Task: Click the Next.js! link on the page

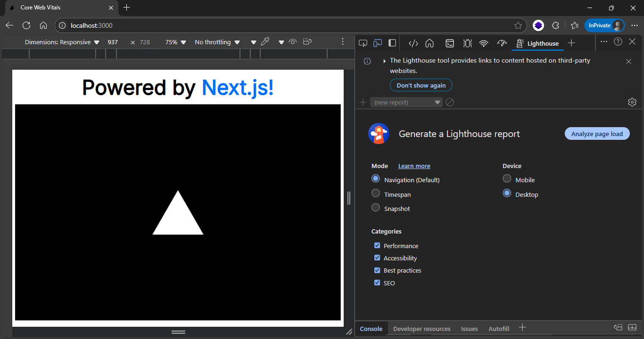Action: pyautogui.click(x=238, y=88)
